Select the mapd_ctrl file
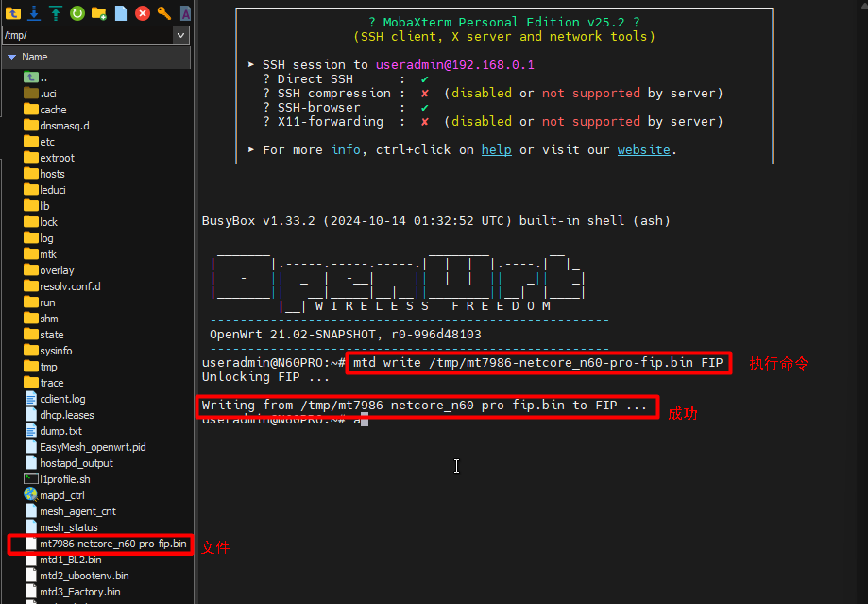The width and height of the screenshot is (868, 604). (x=61, y=495)
